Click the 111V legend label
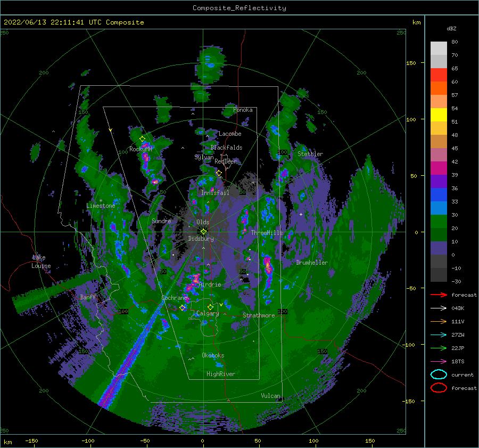479x448 pixels. pos(458,321)
